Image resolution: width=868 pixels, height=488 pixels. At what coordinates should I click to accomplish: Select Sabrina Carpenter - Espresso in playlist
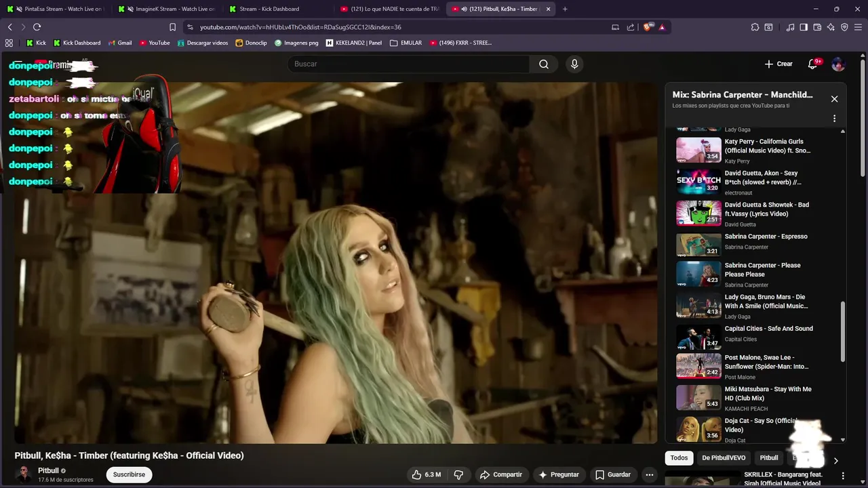point(753,245)
